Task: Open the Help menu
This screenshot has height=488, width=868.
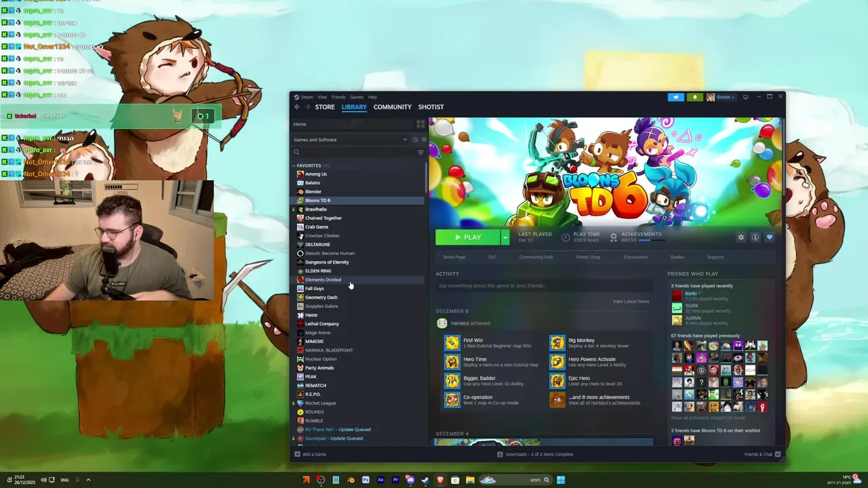Action: (372, 97)
